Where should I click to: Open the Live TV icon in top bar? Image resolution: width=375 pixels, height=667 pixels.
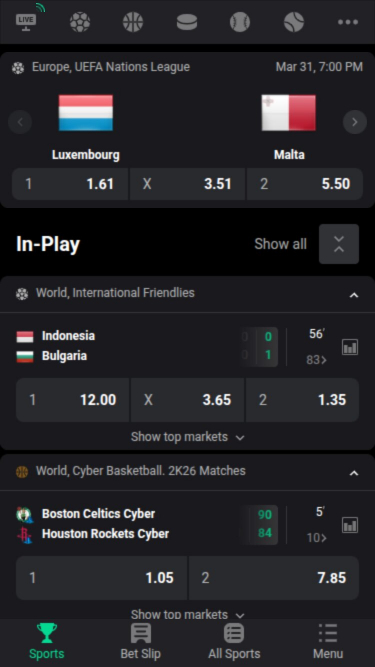(26, 21)
